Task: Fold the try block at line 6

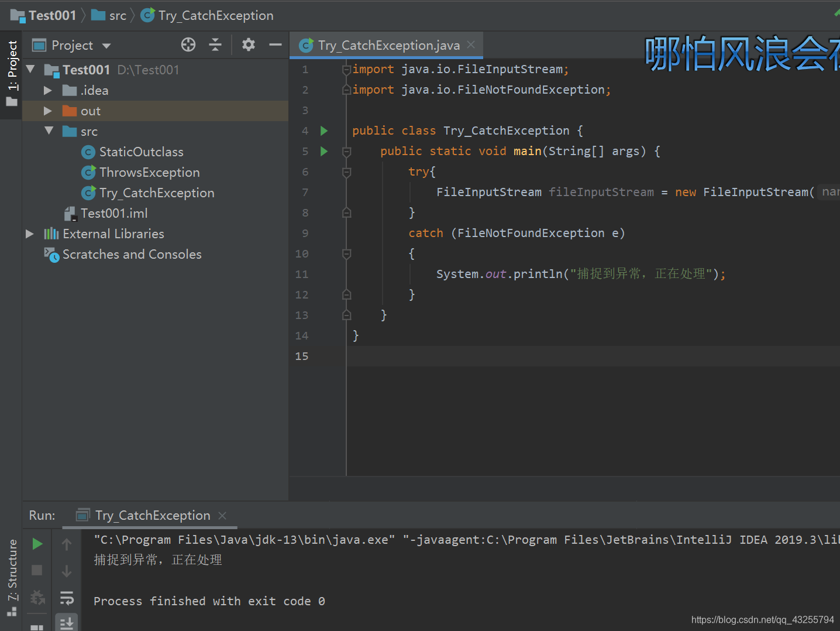Action: pyautogui.click(x=346, y=172)
